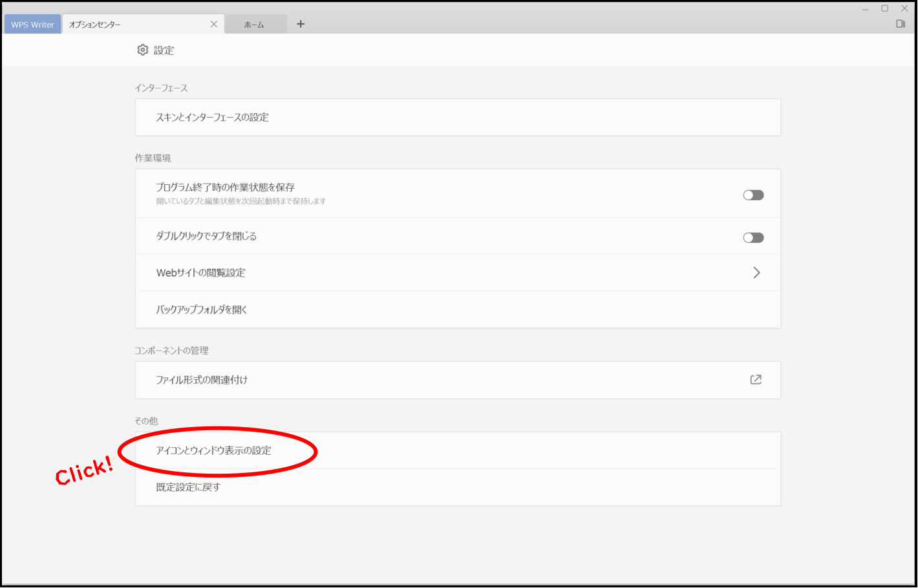Open アイコンとウィンドウ表示の設定
Image resolution: width=918 pixels, height=588 pixels.
point(458,450)
